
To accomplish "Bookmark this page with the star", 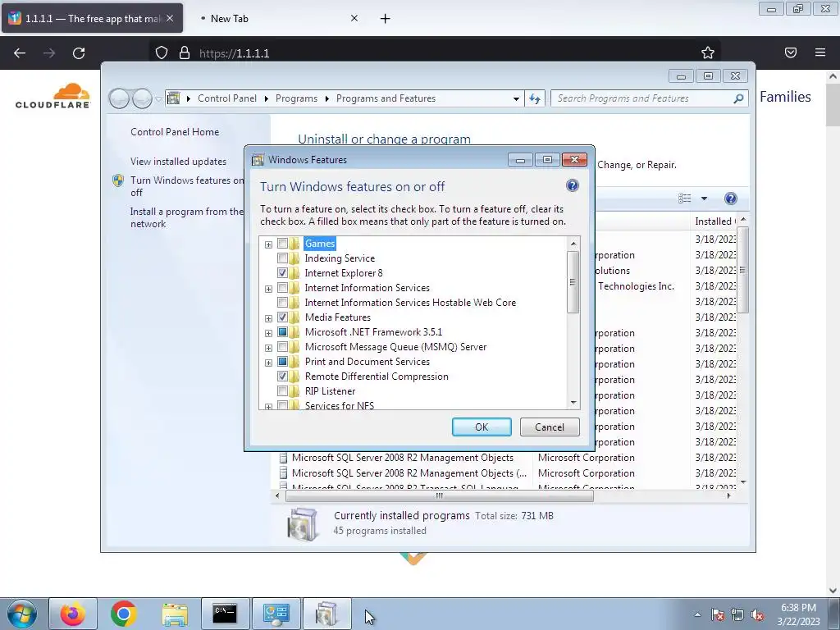I will click(x=708, y=52).
